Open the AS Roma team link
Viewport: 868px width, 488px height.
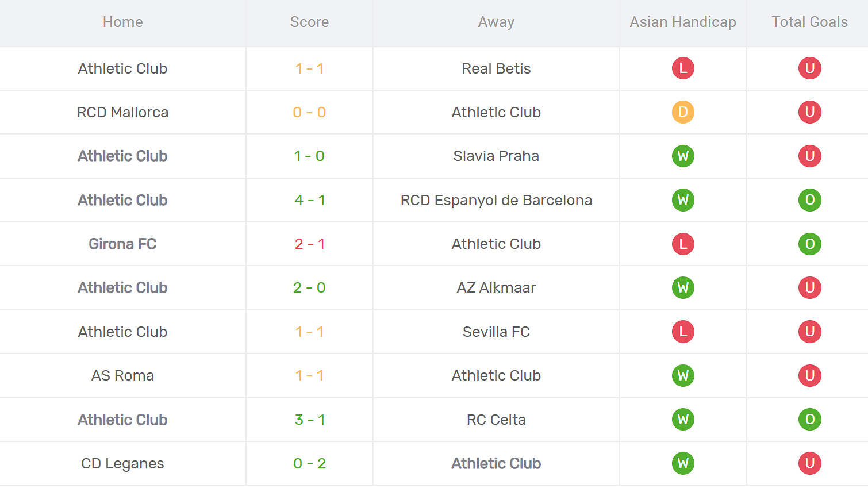pos(122,375)
